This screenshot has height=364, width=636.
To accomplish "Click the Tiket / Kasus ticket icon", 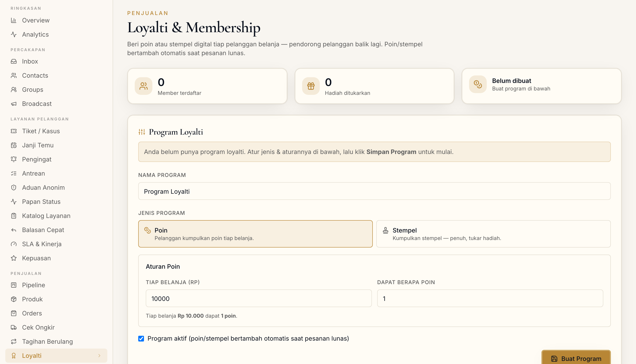I will click(14, 131).
